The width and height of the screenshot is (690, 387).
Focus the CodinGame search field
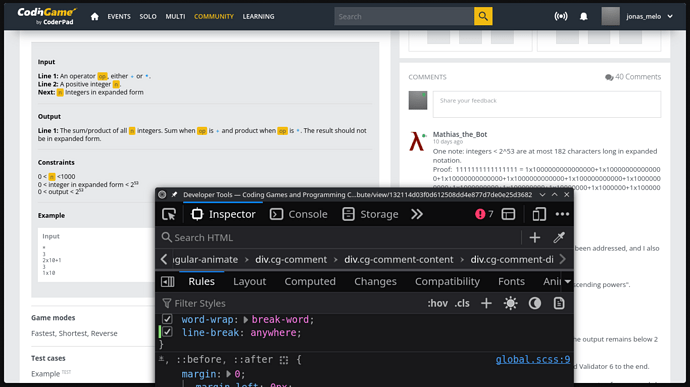pyautogui.click(x=404, y=16)
